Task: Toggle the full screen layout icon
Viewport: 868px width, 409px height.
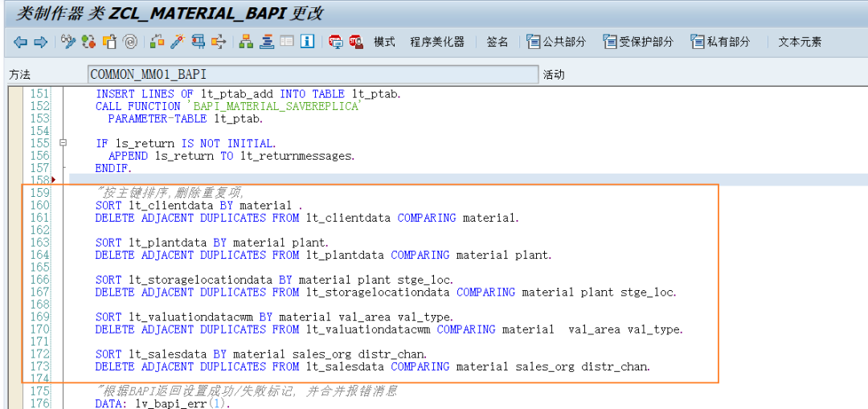Action: coord(287,42)
